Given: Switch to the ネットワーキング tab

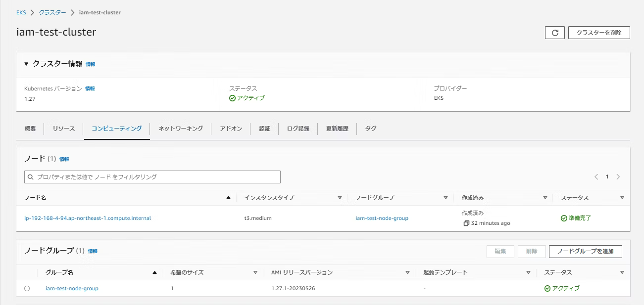Looking at the screenshot, I should click(x=181, y=129).
